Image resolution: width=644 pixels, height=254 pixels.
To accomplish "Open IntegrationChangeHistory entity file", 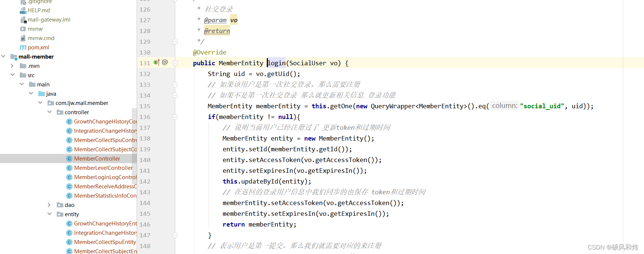I will tap(105, 233).
